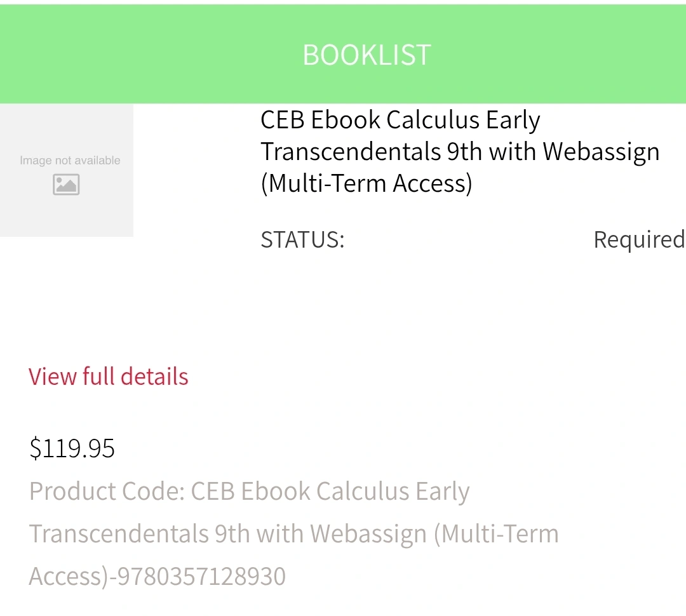The width and height of the screenshot is (686, 616).
Task: Click the "Product Code:" label text
Action: [x=107, y=491]
